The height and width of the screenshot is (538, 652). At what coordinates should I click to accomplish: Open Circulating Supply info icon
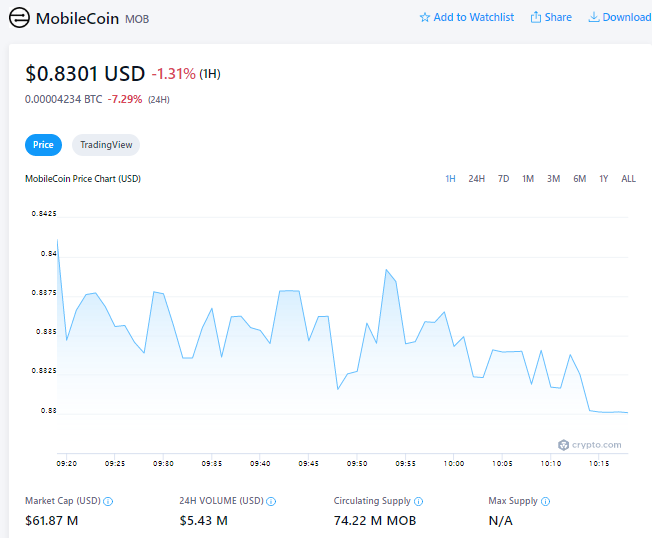[x=418, y=501]
